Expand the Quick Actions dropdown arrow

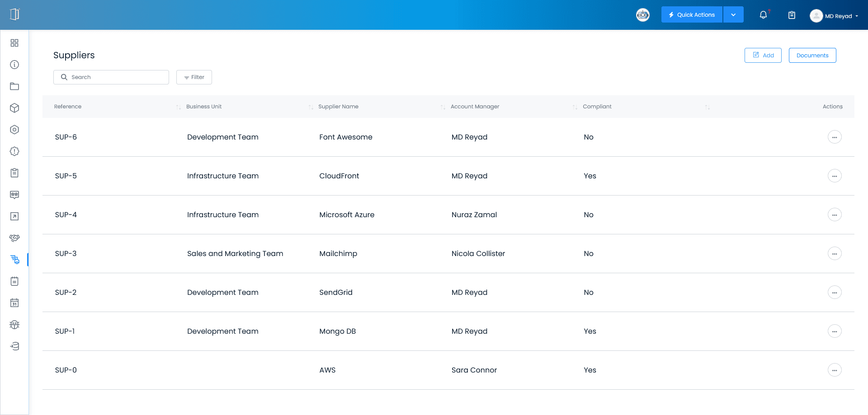click(x=733, y=15)
